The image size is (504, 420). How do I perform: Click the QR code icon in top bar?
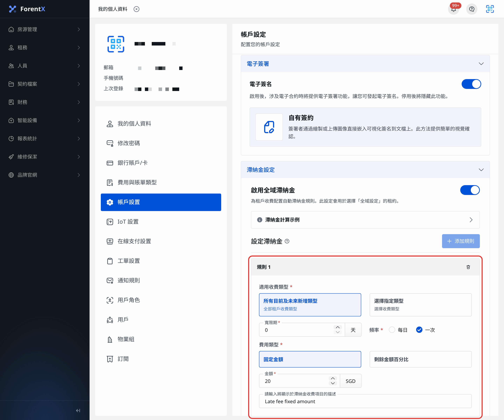pos(490,9)
